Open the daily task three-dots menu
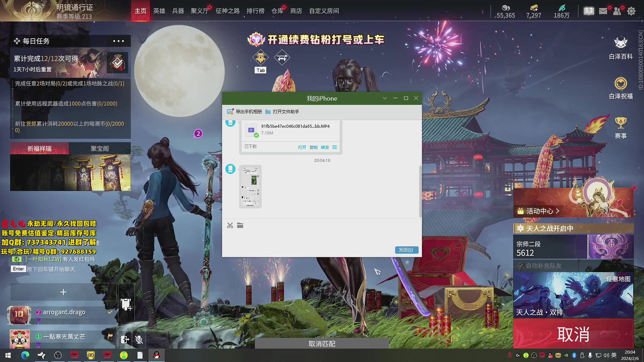Screen dimensions: 644x362 pyautogui.click(x=118, y=41)
